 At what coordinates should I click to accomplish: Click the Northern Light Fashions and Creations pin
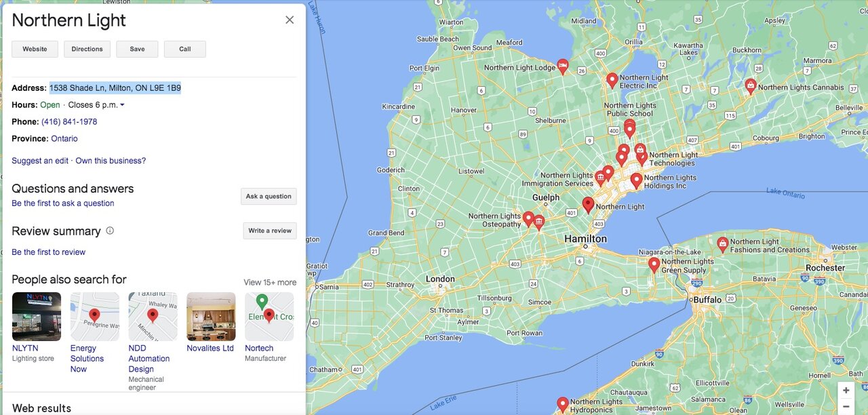tap(722, 243)
